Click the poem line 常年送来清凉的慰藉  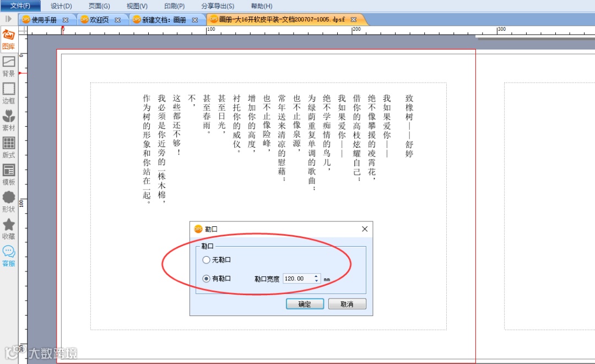click(282, 138)
